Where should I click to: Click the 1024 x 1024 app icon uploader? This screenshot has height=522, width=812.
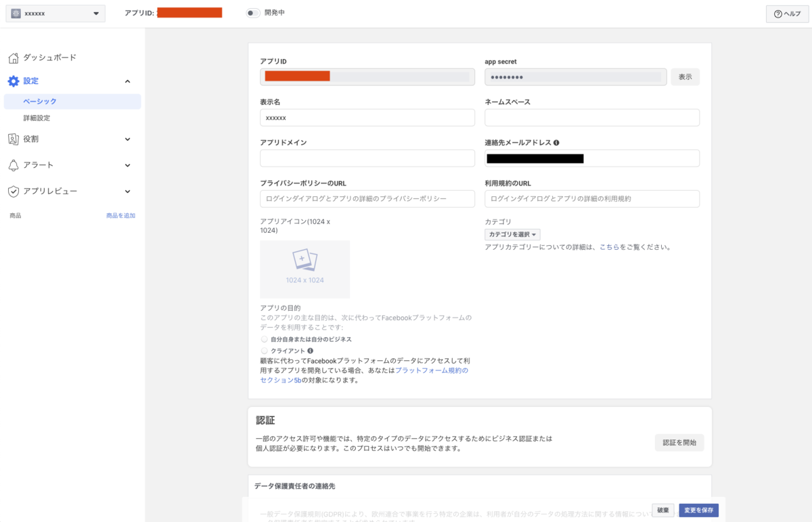[304, 269]
